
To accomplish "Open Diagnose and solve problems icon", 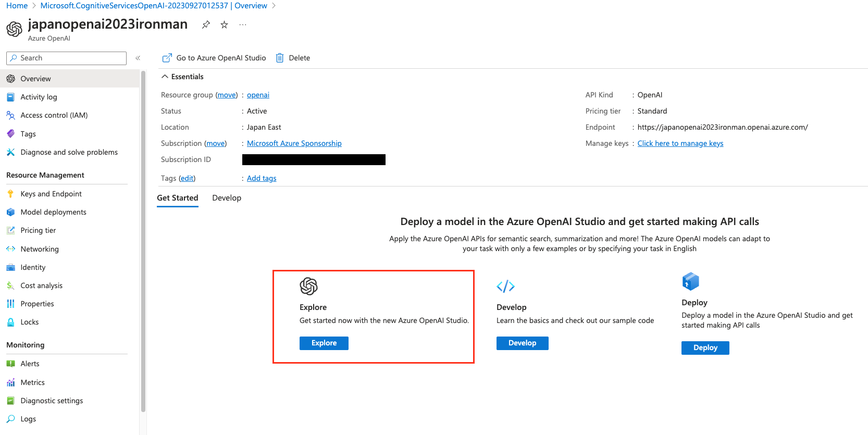I will coord(10,152).
